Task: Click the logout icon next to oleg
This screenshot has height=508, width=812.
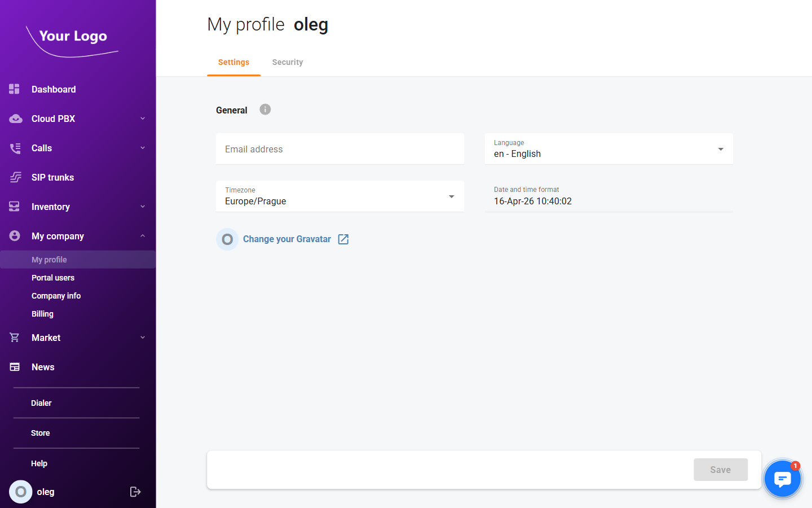Action: point(135,492)
